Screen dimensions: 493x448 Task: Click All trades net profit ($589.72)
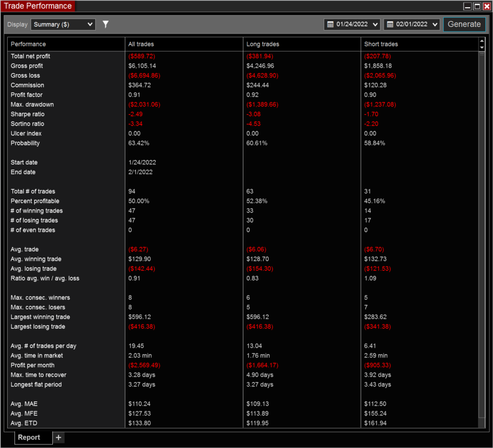[142, 56]
